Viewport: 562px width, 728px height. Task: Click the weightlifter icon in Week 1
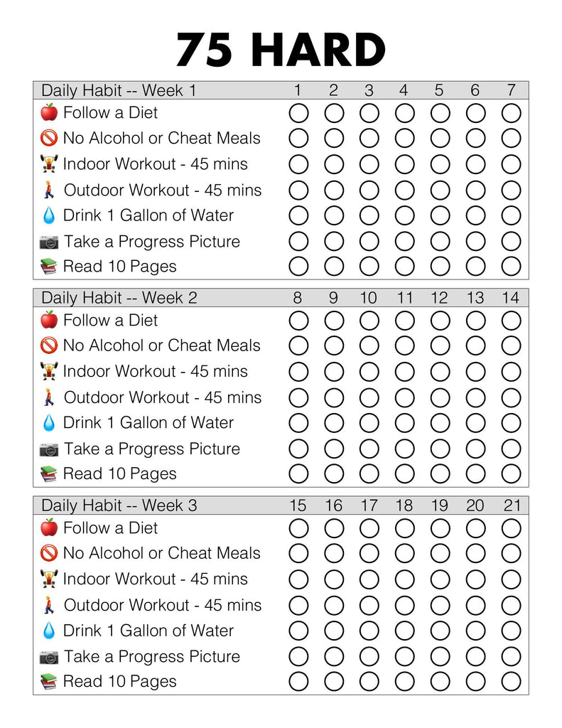[x=48, y=164]
